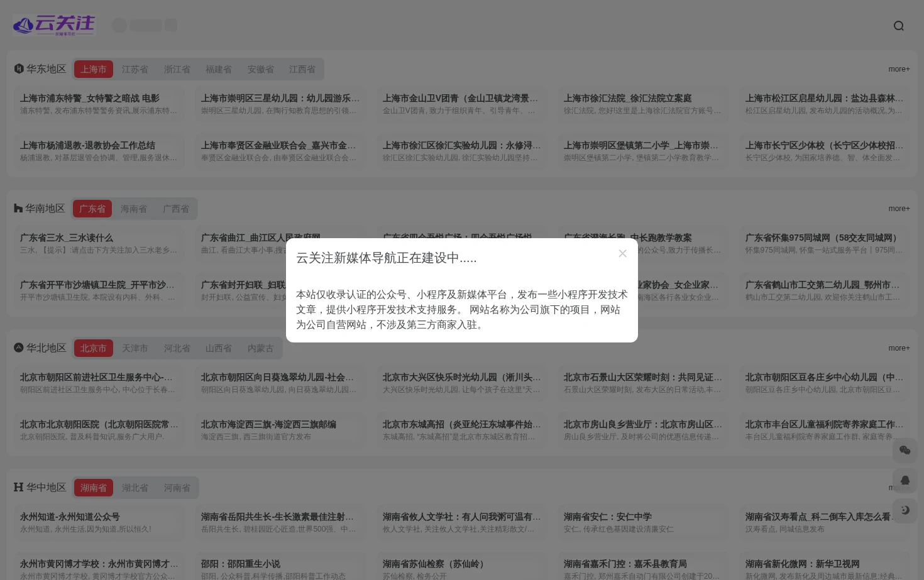Viewport: 924px width, 580px height.
Task: Open 湖南省汉寿看点 card
Action: pyautogui.click(x=825, y=523)
